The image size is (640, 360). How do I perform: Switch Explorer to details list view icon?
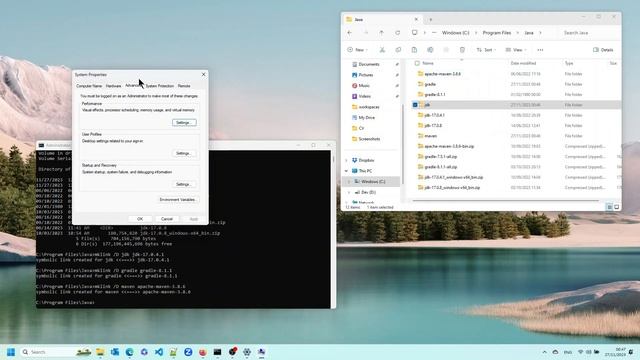(609, 207)
